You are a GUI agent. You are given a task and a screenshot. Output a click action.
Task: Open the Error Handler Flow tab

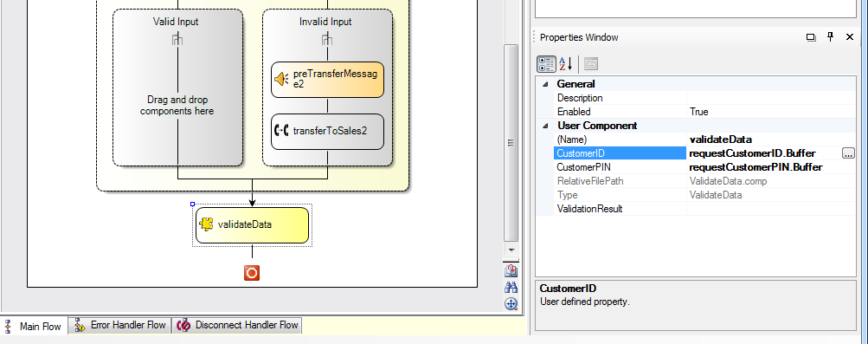[120, 325]
